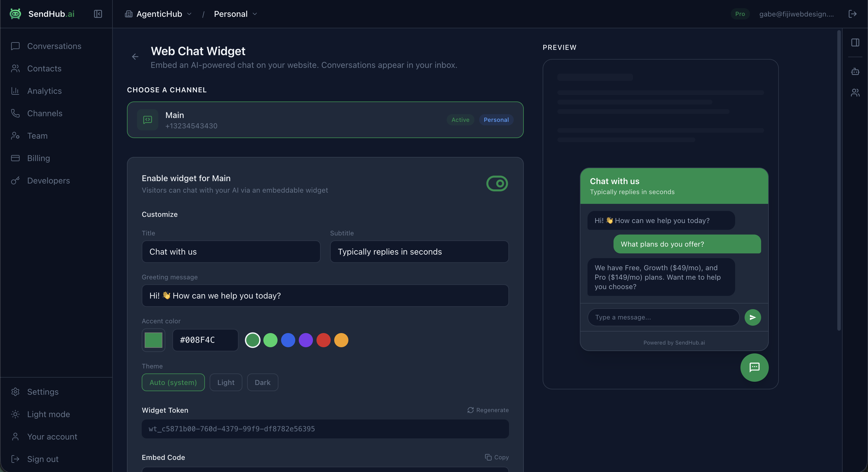Image resolution: width=868 pixels, height=472 pixels.
Task: Click the main page vertical scrollbar
Action: [839, 180]
